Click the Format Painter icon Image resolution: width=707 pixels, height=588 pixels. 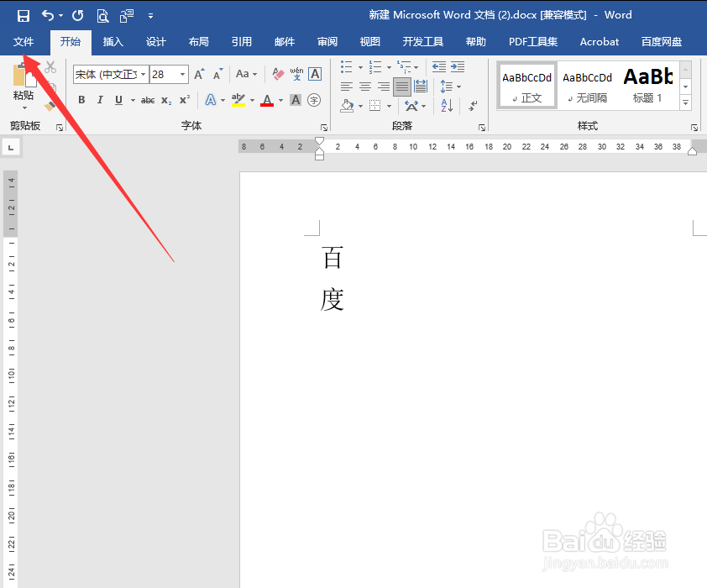[x=50, y=106]
